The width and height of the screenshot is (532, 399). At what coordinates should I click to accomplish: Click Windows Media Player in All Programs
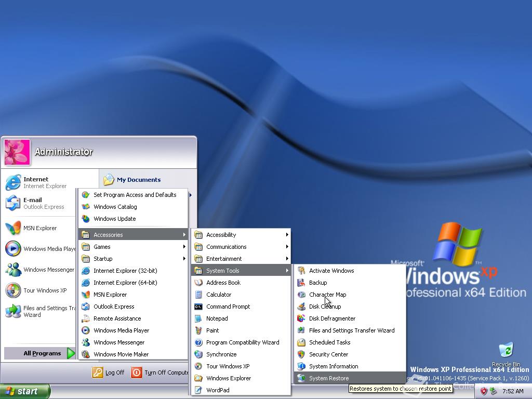coord(134,330)
